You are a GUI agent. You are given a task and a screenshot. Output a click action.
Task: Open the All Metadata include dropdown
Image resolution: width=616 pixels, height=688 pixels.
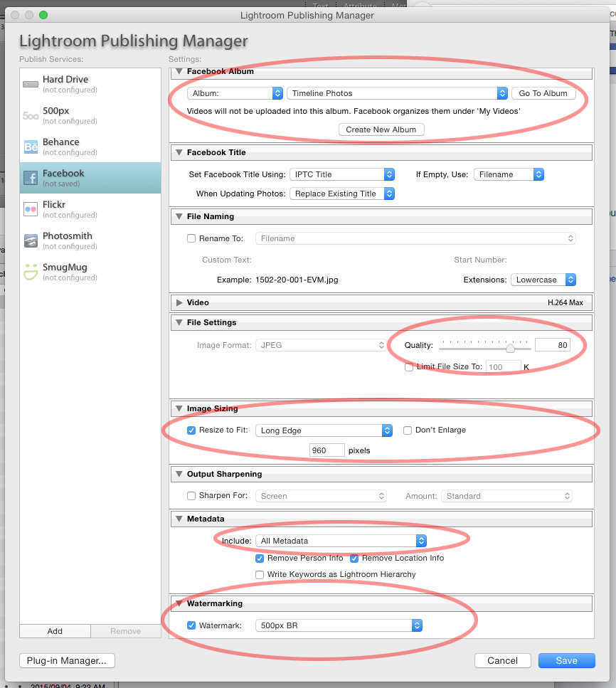[x=341, y=541]
